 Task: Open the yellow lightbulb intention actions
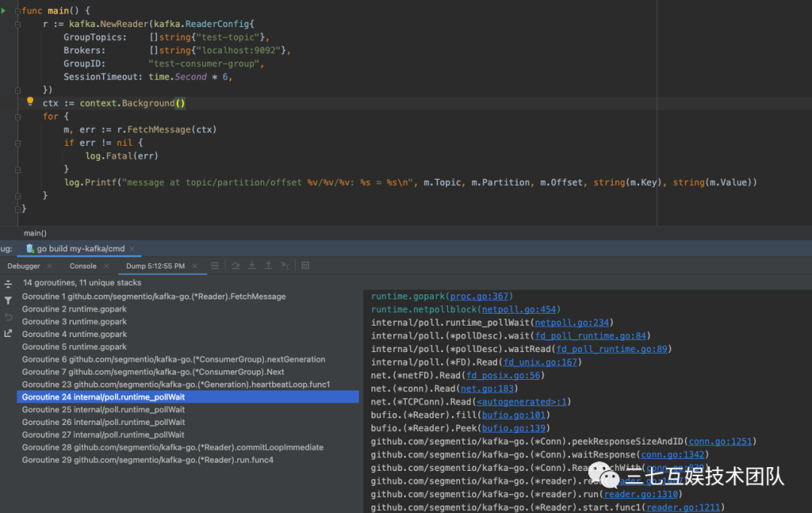point(30,102)
